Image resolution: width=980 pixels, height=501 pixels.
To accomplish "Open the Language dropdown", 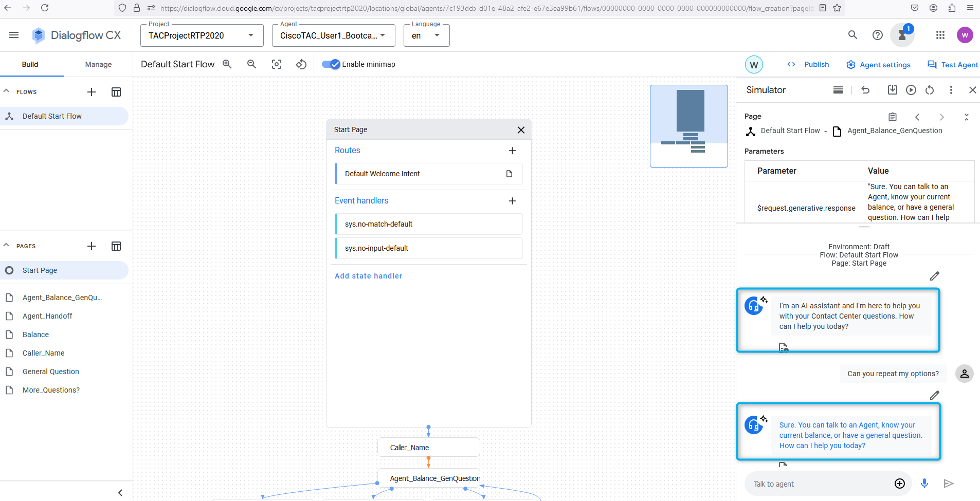I will (x=427, y=35).
